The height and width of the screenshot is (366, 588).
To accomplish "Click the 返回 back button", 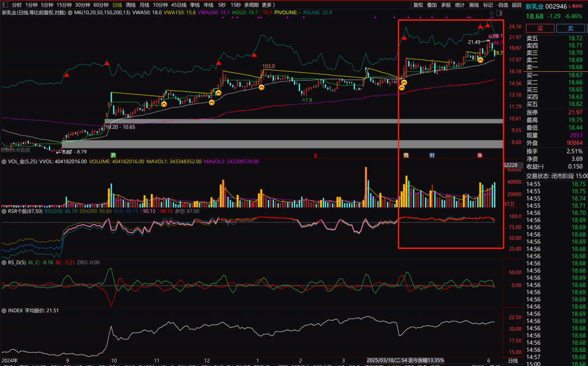I will (516, 5).
